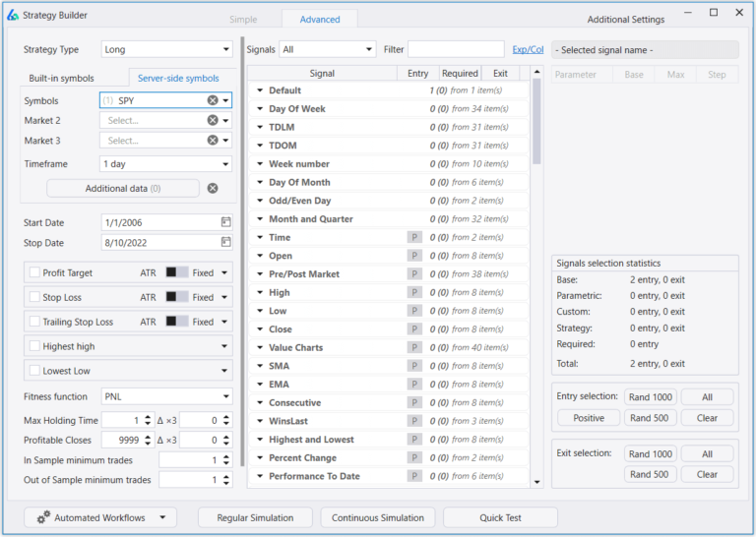Open the Stop Date calendar picker
The width and height of the screenshot is (756, 537).
pos(225,242)
